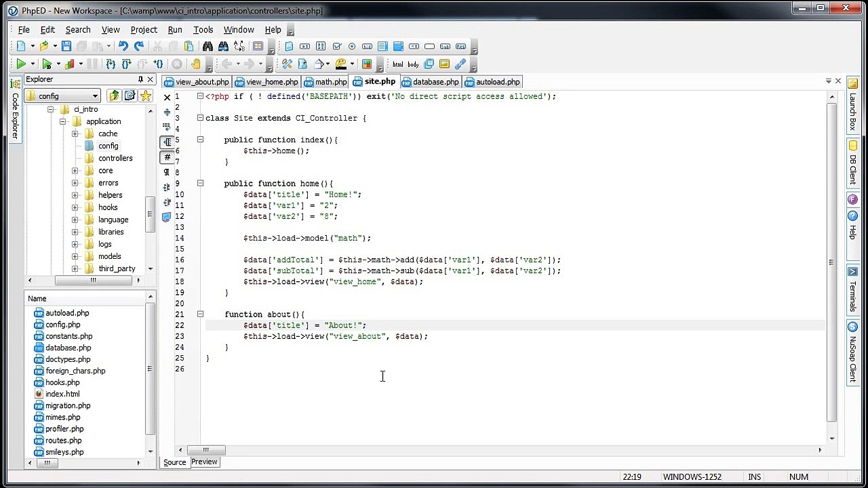Click the Name column header

(x=85, y=299)
